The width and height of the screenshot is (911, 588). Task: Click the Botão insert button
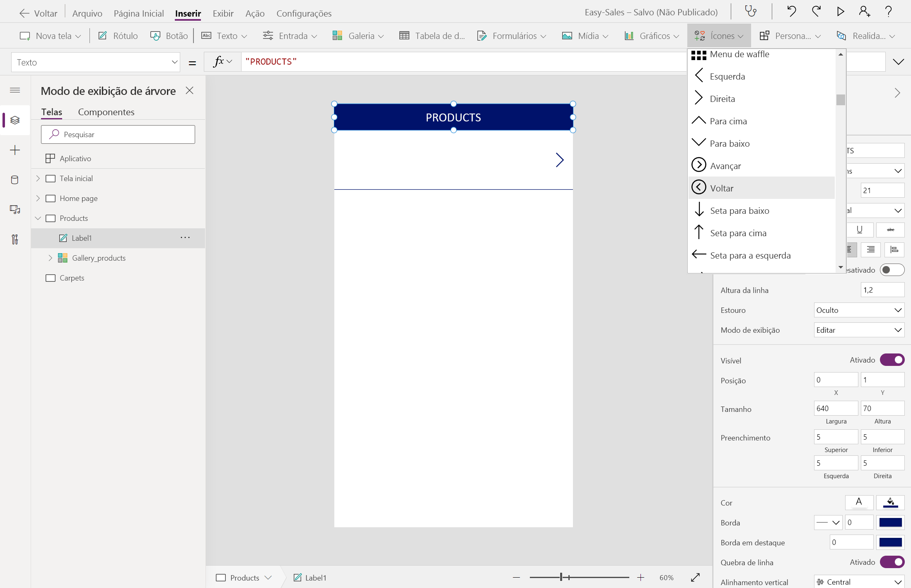point(169,36)
